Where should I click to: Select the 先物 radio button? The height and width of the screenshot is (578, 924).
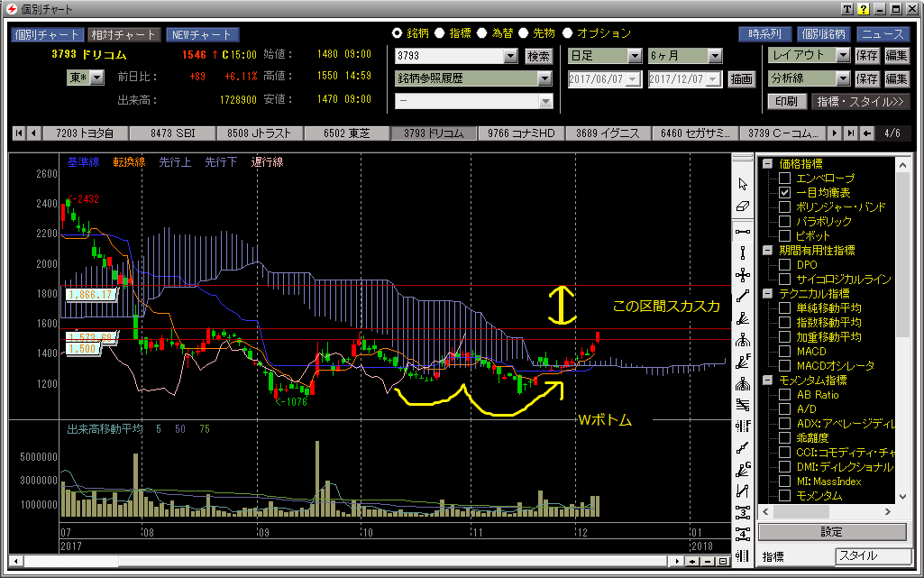(x=523, y=33)
